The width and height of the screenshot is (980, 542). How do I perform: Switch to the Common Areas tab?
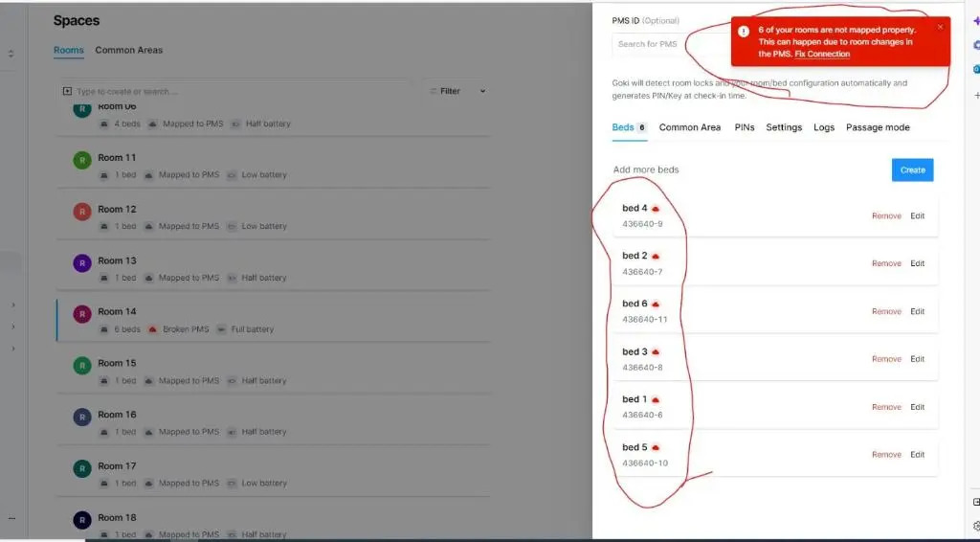(x=129, y=50)
